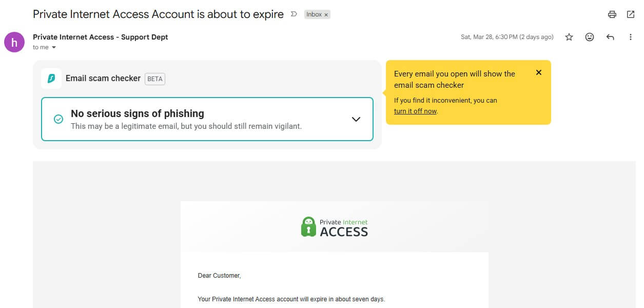The height and width of the screenshot is (308, 644).
Task: Reply to the Support Dept message
Action: tap(610, 36)
